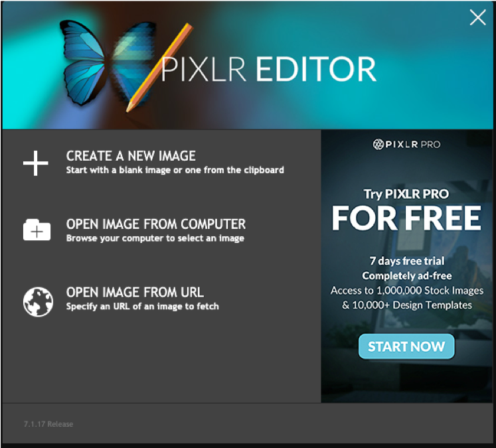Select Open Image From Computer heading
This screenshot has width=496, height=448.
coord(156,224)
